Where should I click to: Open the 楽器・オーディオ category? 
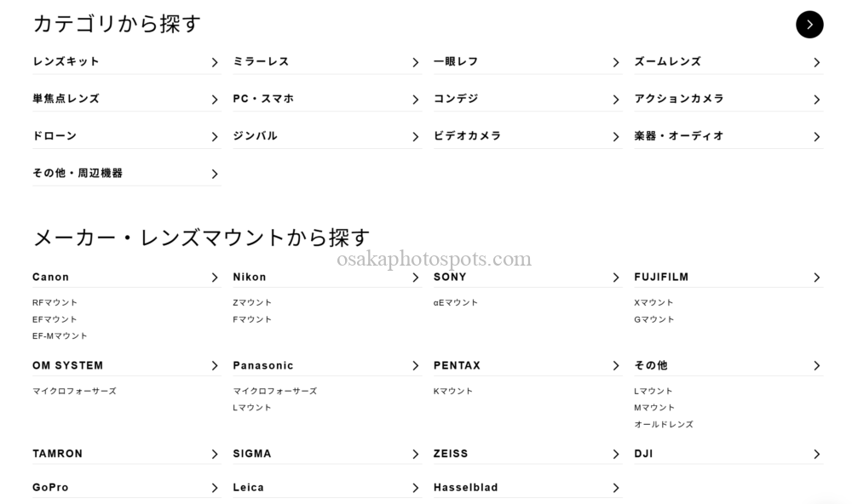679,136
